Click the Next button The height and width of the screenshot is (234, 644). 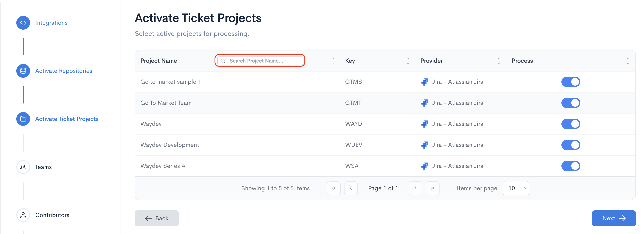(x=614, y=218)
